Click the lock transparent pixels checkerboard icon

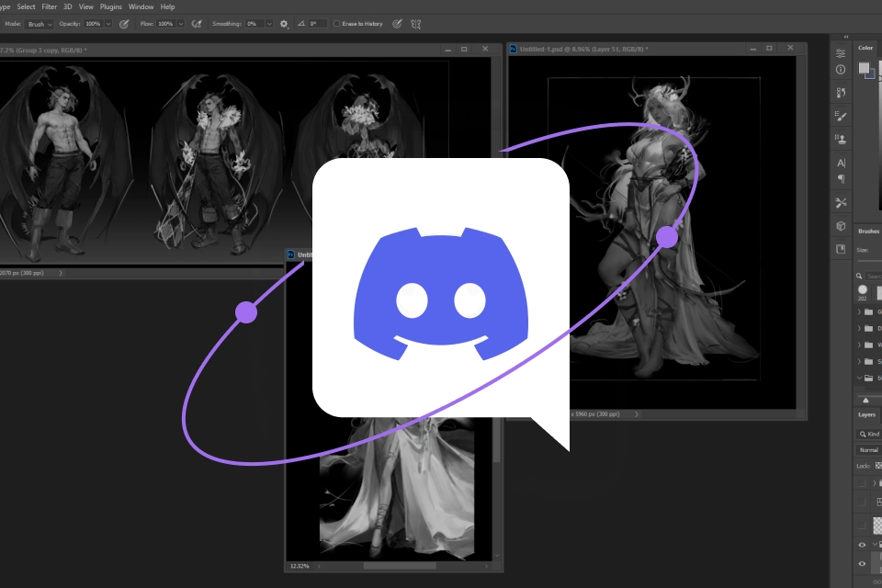coord(878,465)
